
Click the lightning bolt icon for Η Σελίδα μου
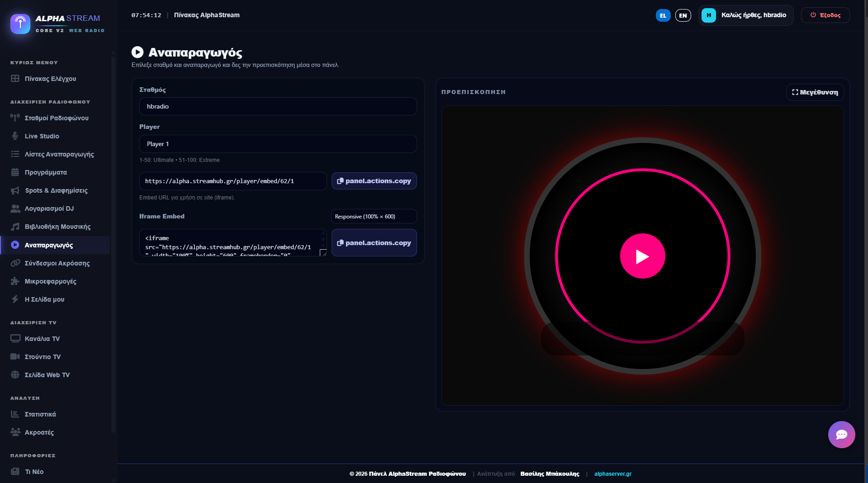[x=15, y=299]
